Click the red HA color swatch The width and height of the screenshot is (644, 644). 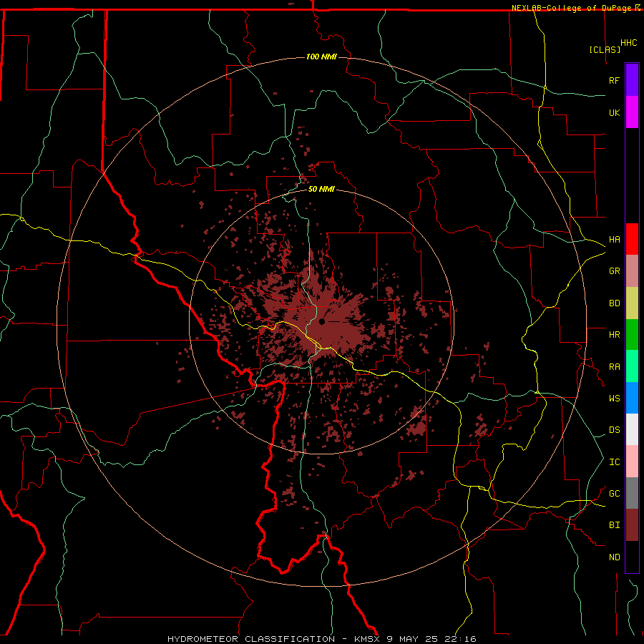[x=632, y=239]
